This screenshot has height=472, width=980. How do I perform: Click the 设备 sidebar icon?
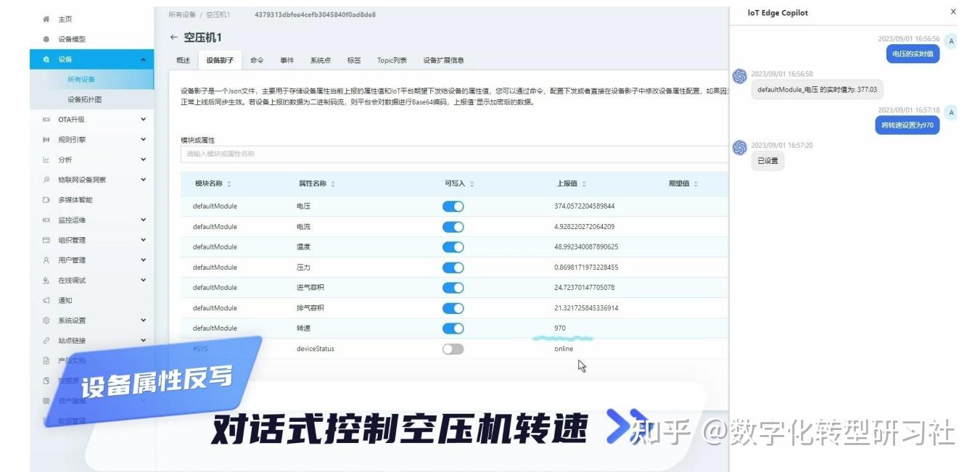tap(46, 59)
